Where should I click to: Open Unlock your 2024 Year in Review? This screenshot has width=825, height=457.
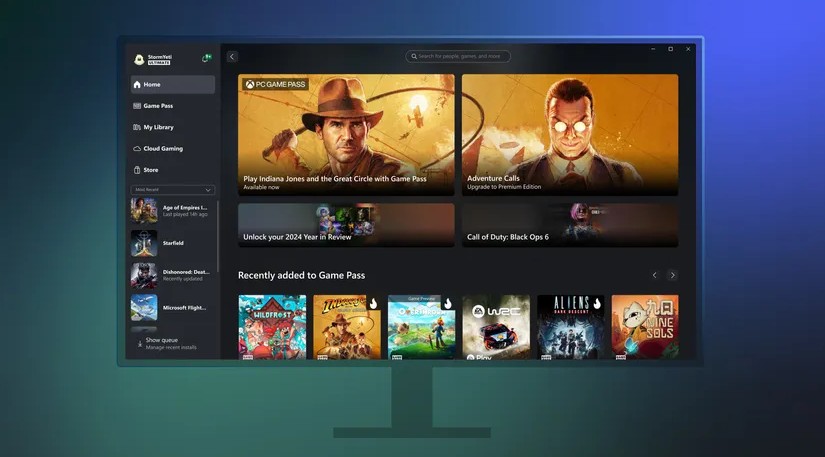[346, 225]
